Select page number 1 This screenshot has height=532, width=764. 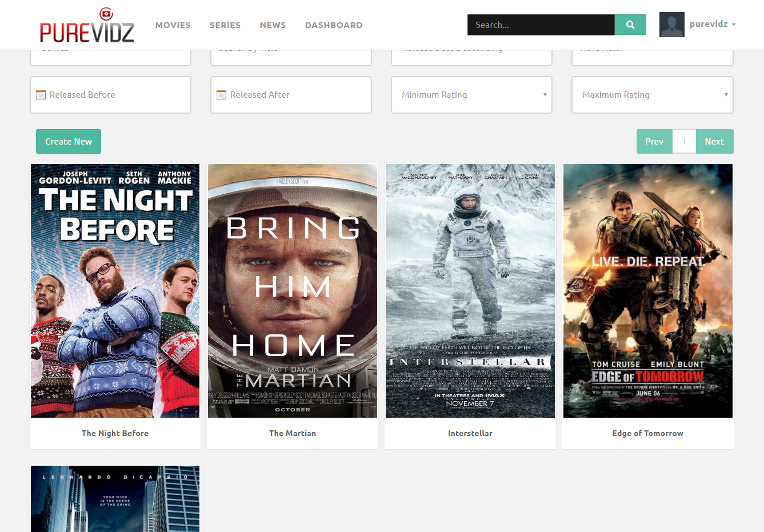(684, 141)
